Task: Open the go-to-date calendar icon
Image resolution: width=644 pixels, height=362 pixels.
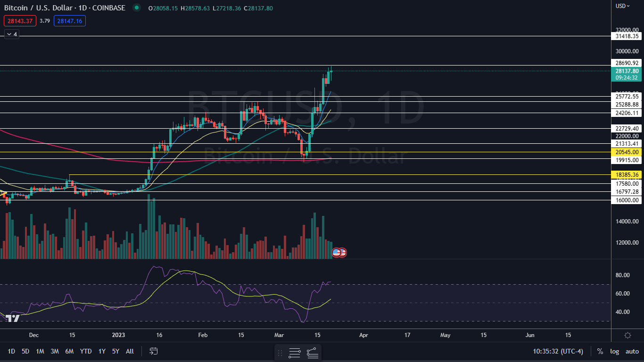Action: (153, 351)
